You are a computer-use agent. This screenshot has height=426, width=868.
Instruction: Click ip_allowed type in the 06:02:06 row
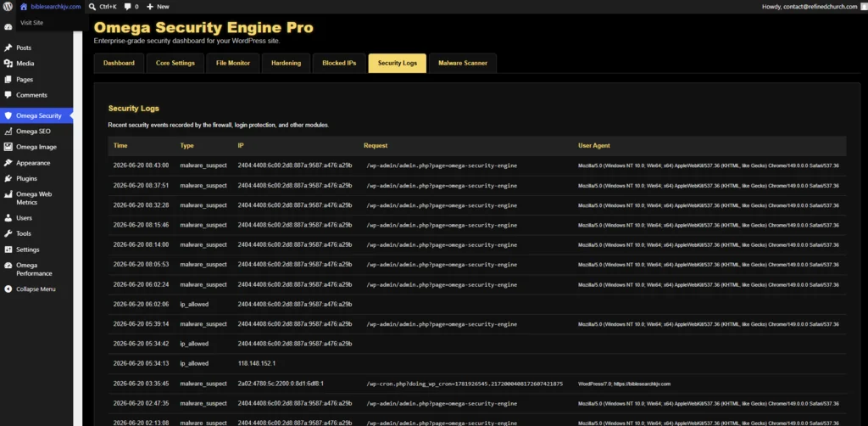tap(194, 304)
